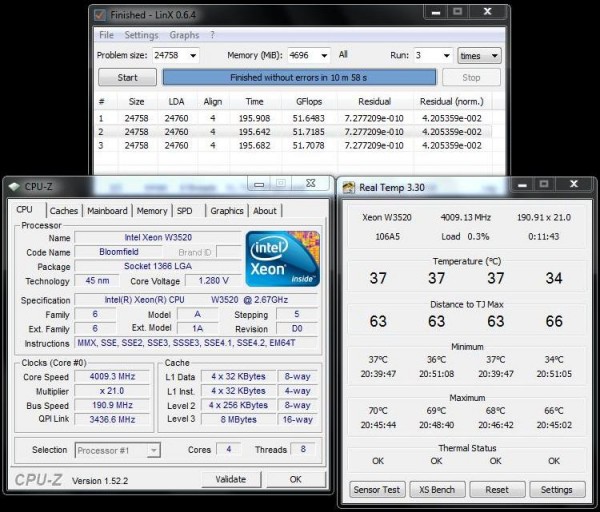Open the Graphs menu in LinX
This screenshot has height=512, width=600.
[184, 35]
